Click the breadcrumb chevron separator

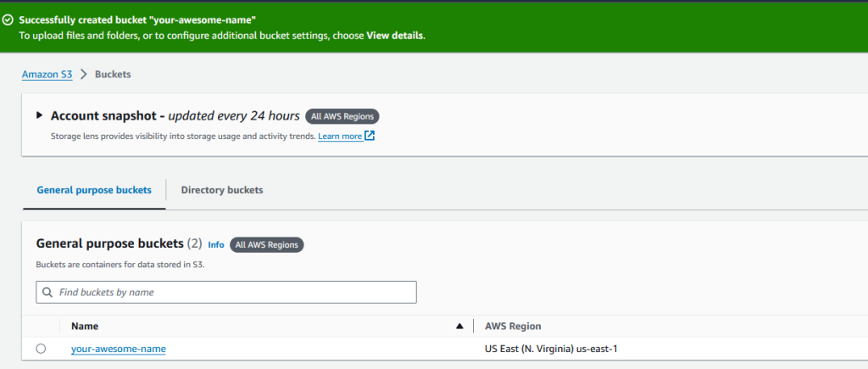tap(84, 75)
